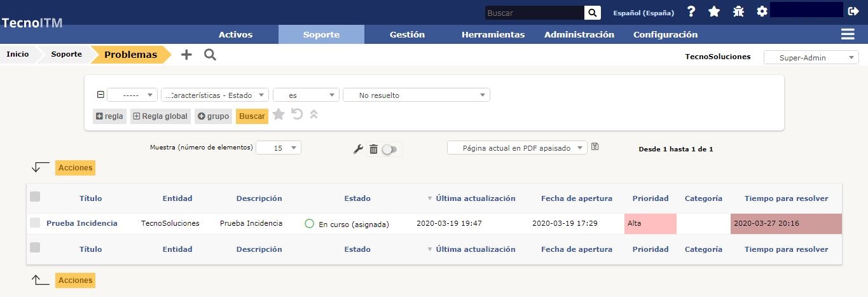Open the number of elements dropdown showing 15
This screenshot has width=868, height=297.
[279, 148]
